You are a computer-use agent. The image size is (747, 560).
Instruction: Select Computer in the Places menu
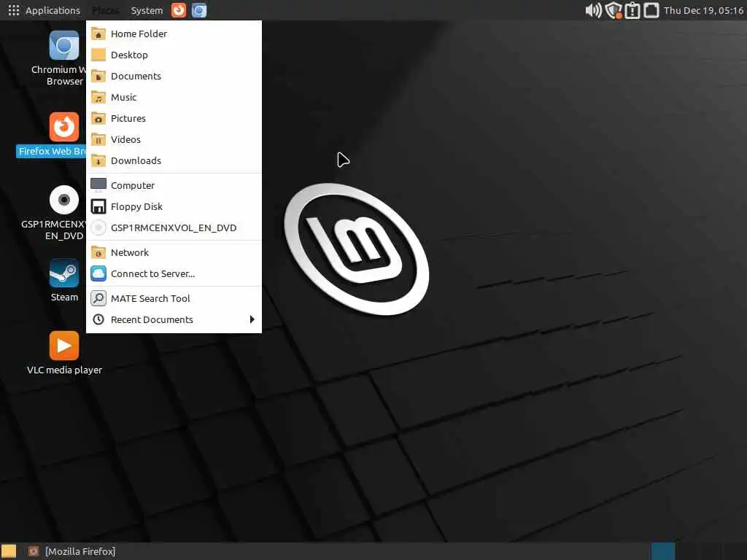click(174, 185)
